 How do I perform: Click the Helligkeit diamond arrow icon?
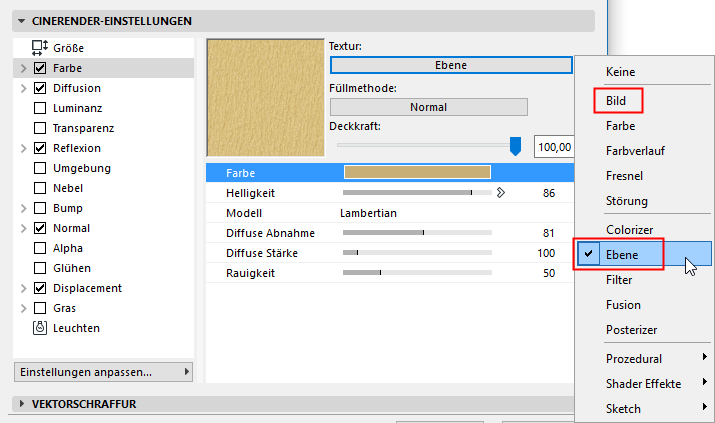click(x=501, y=193)
